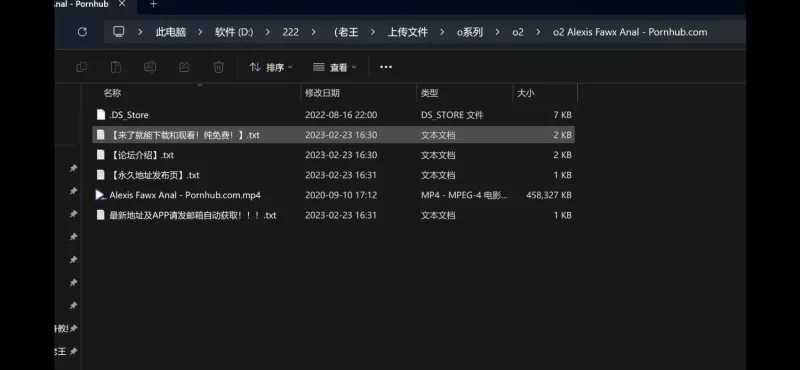The height and width of the screenshot is (370, 800).
Task: Go to o系列 in breadcrumb
Action: pos(470,32)
